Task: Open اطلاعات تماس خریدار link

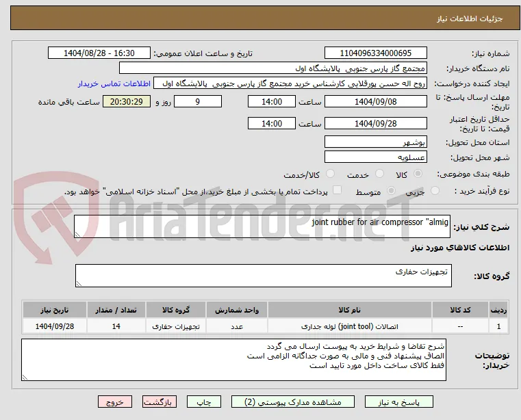Action: [x=114, y=83]
